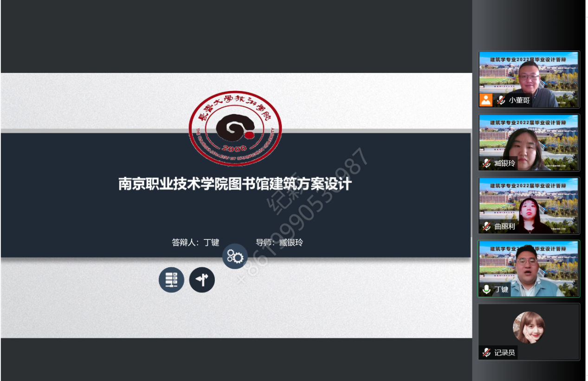This screenshot has height=381, width=588.
Task: Click name label 曲丽利 on video tile
Action: point(504,226)
